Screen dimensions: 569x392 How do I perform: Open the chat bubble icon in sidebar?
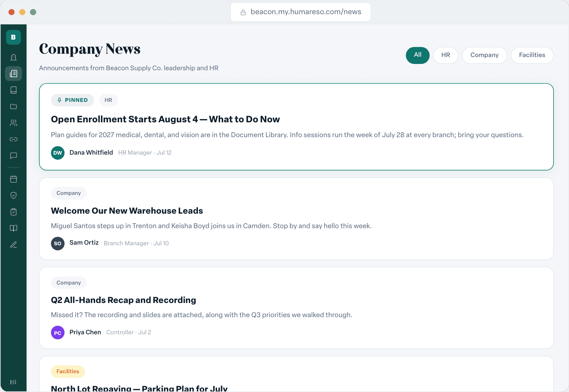(x=14, y=156)
